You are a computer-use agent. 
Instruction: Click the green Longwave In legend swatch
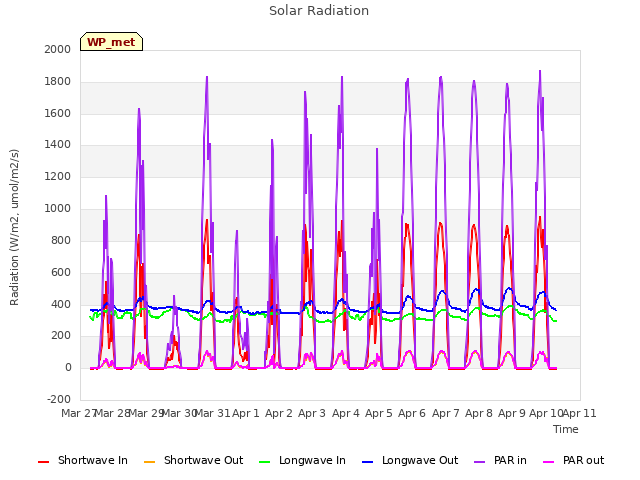click(264, 462)
